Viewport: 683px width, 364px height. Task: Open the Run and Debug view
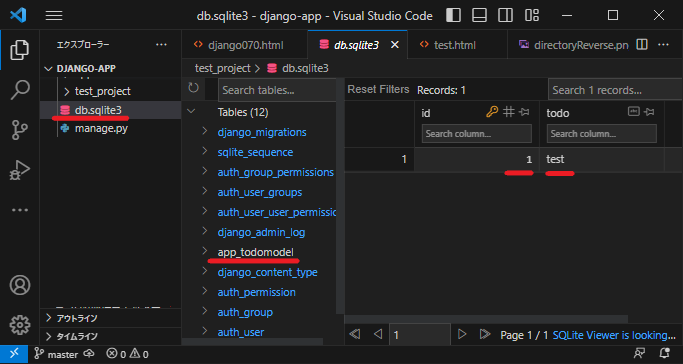point(20,170)
